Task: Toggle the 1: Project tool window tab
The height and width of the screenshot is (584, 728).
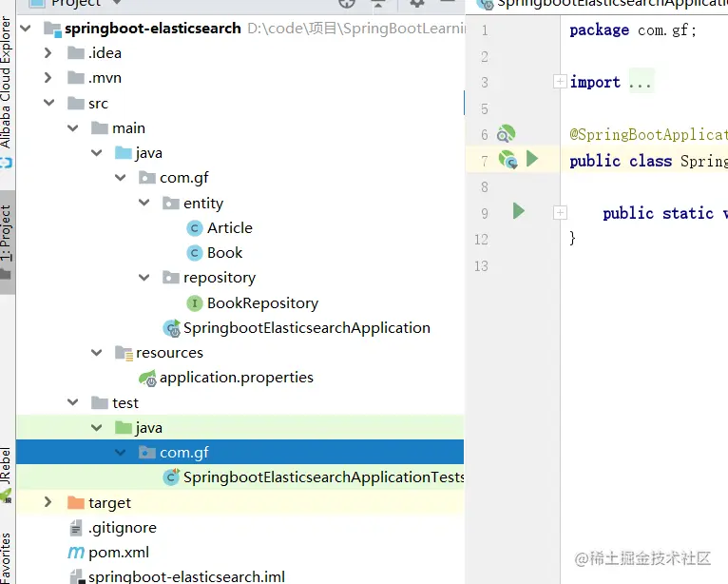Action: click(7, 242)
